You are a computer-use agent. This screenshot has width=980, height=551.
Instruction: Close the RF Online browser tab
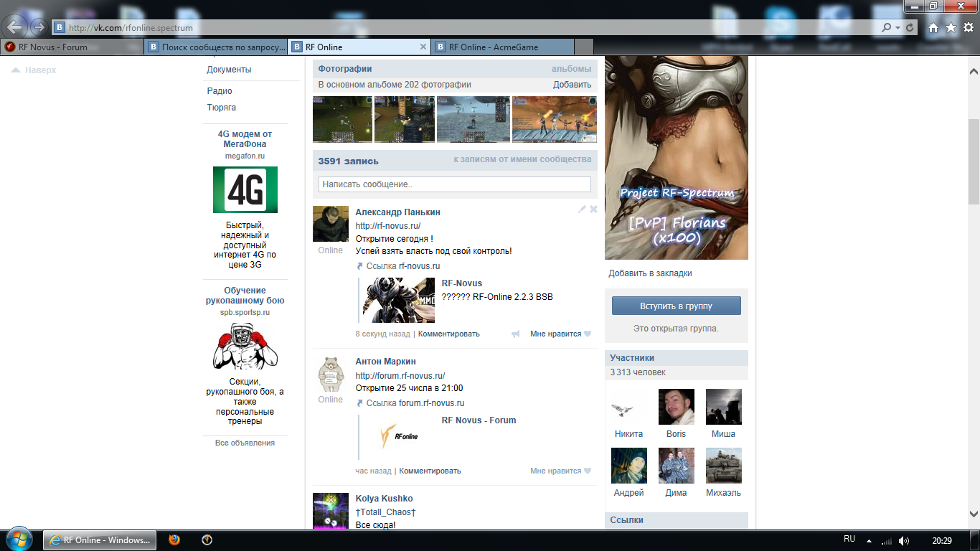[x=423, y=47]
